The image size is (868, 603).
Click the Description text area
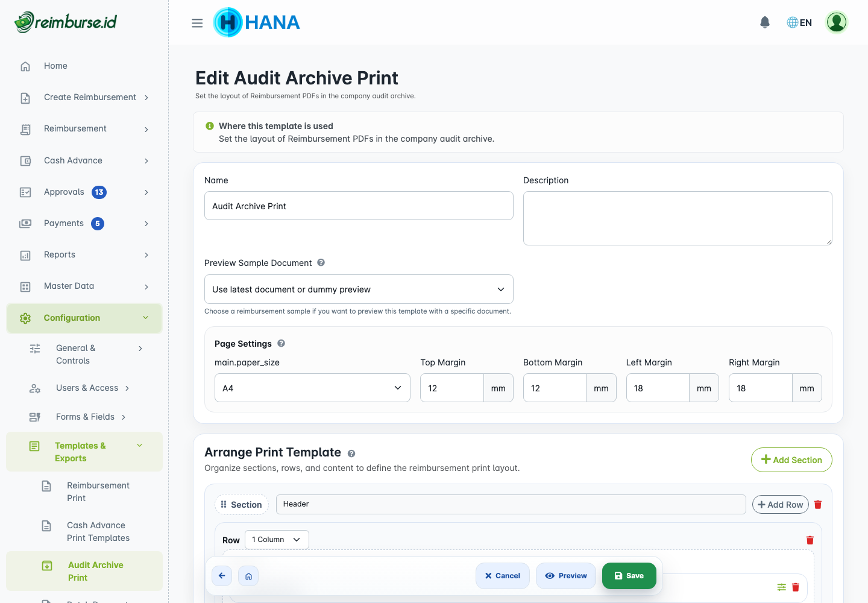coord(678,218)
